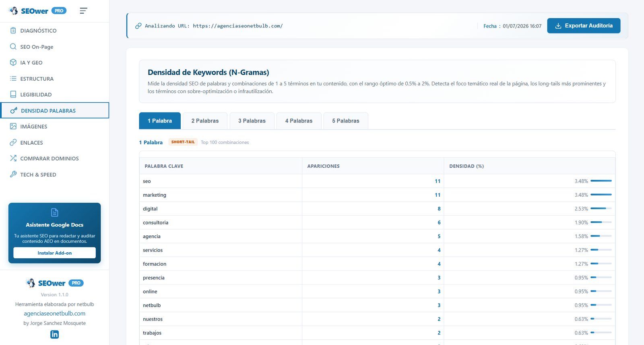The width and height of the screenshot is (644, 345).
Task: Click the Fecha date and time value
Action: 522,26
